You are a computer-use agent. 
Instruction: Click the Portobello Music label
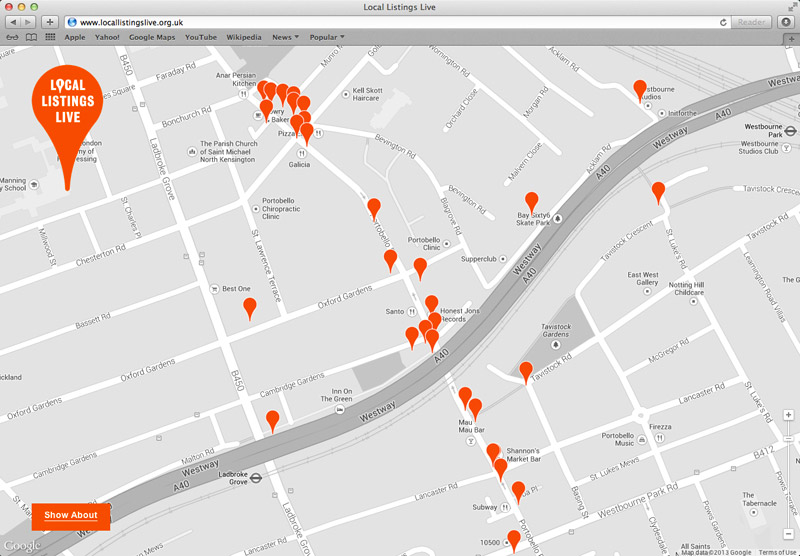tap(618, 440)
